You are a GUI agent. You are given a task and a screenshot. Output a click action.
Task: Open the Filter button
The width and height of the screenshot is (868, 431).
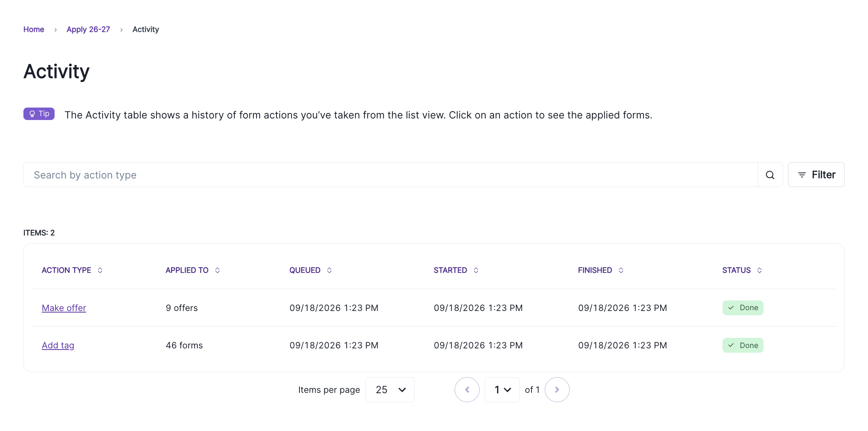[816, 175]
